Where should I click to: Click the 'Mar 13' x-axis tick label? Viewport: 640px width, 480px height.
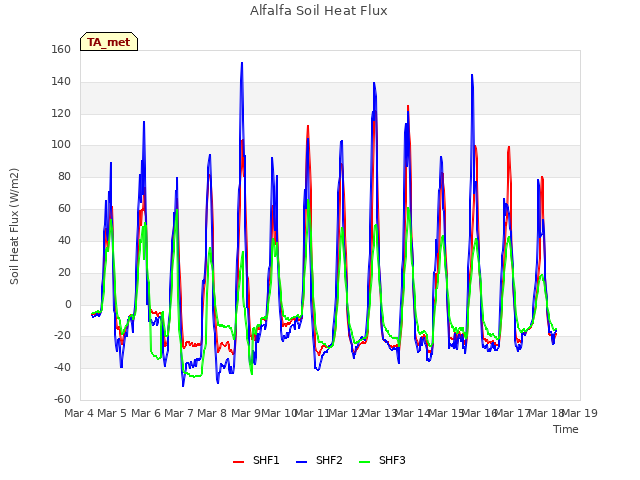380,413
